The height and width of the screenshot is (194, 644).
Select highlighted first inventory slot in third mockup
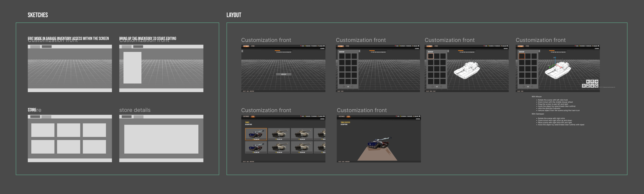431,56
